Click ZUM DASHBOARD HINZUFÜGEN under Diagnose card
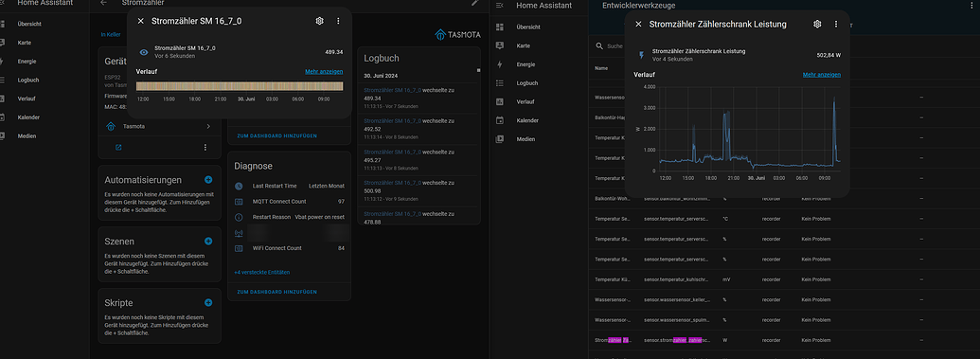980x359 pixels. (276, 292)
